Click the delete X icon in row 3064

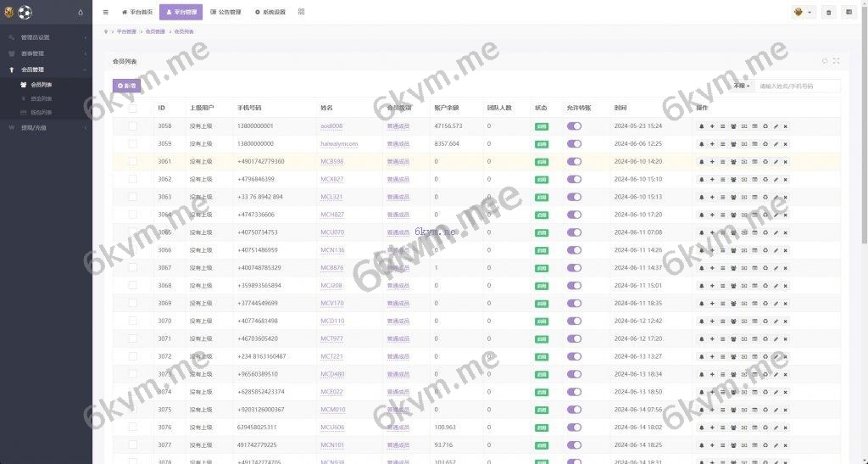786,215
